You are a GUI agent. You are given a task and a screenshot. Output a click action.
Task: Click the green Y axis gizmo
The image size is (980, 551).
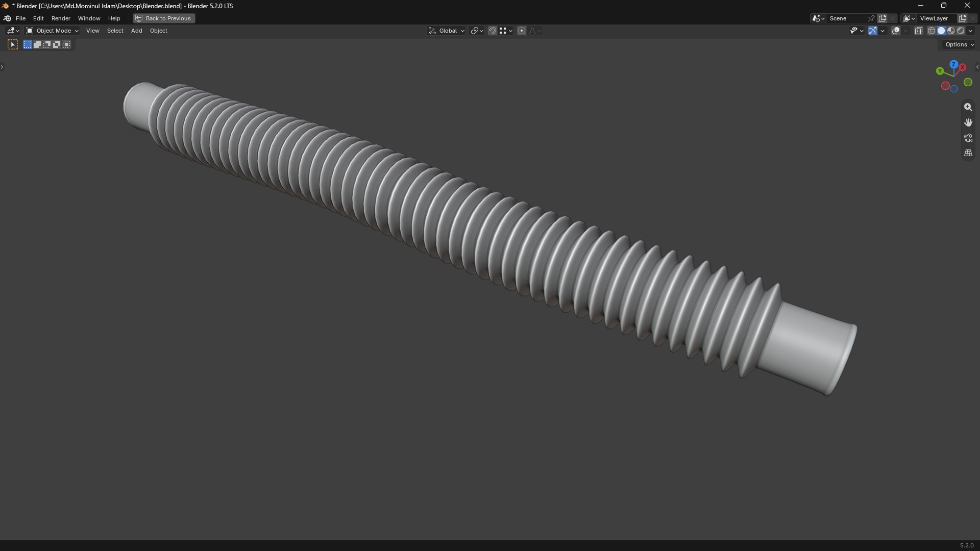(x=940, y=71)
